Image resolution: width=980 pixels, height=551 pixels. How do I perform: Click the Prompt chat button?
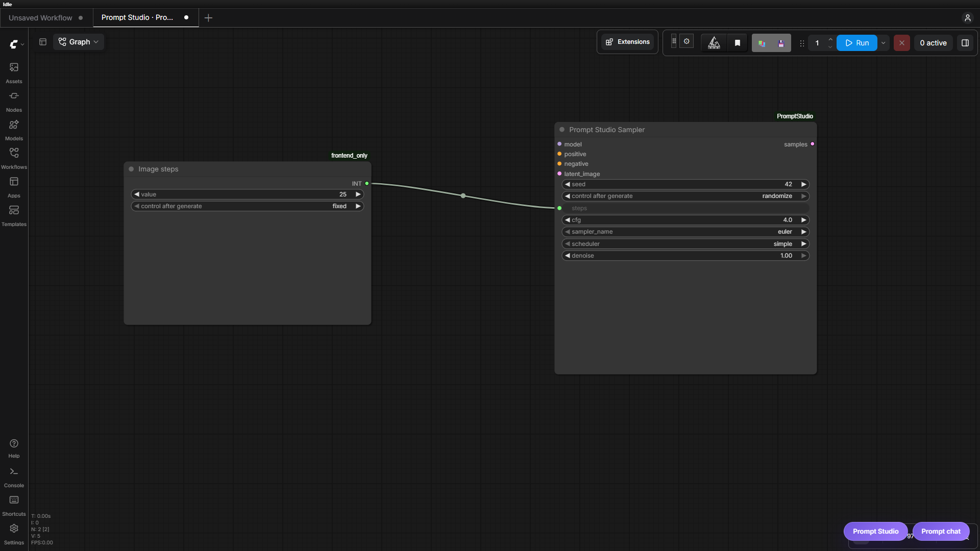click(x=941, y=531)
